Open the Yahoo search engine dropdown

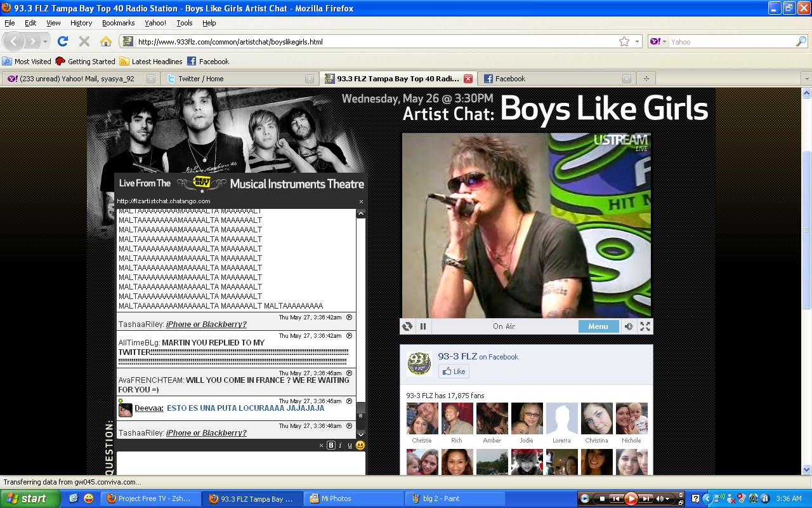pyautogui.click(x=658, y=41)
